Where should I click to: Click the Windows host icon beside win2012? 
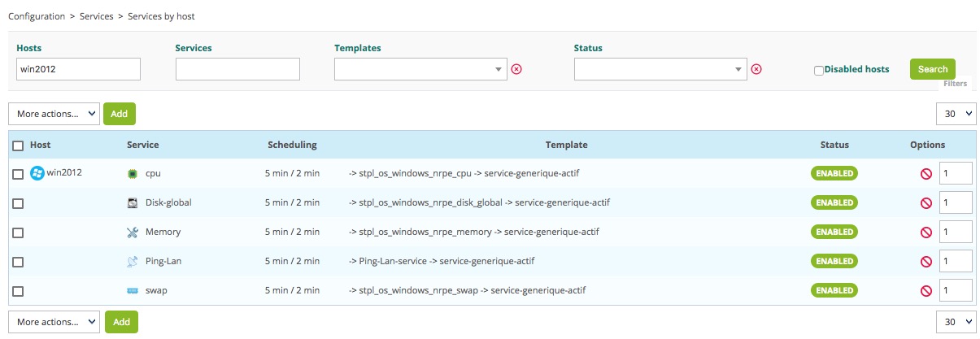click(37, 173)
